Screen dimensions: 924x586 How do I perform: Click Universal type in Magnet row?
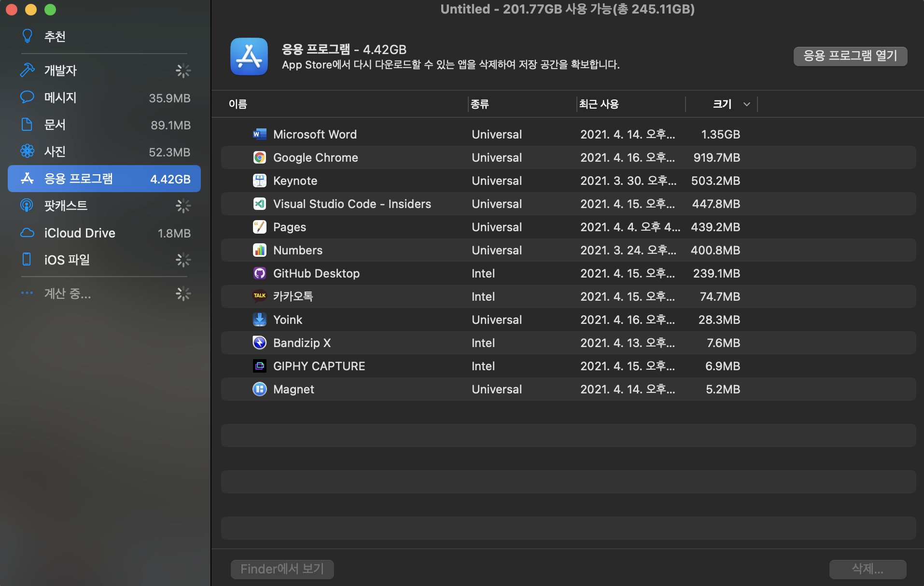497,389
